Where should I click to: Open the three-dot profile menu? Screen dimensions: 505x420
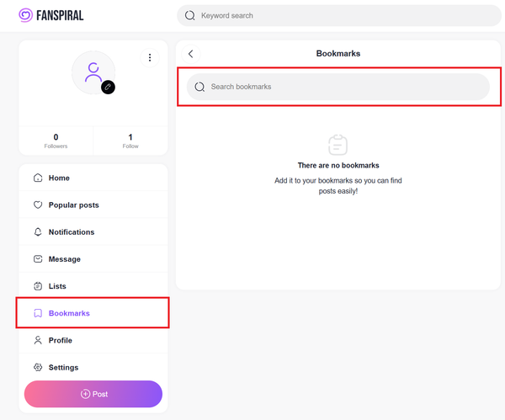point(150,58)
